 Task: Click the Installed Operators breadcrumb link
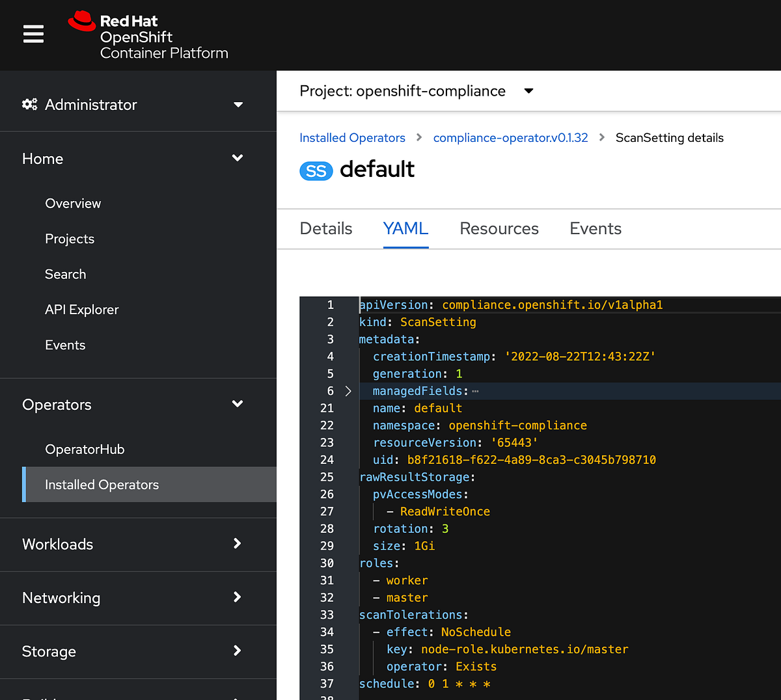point(352,137)
